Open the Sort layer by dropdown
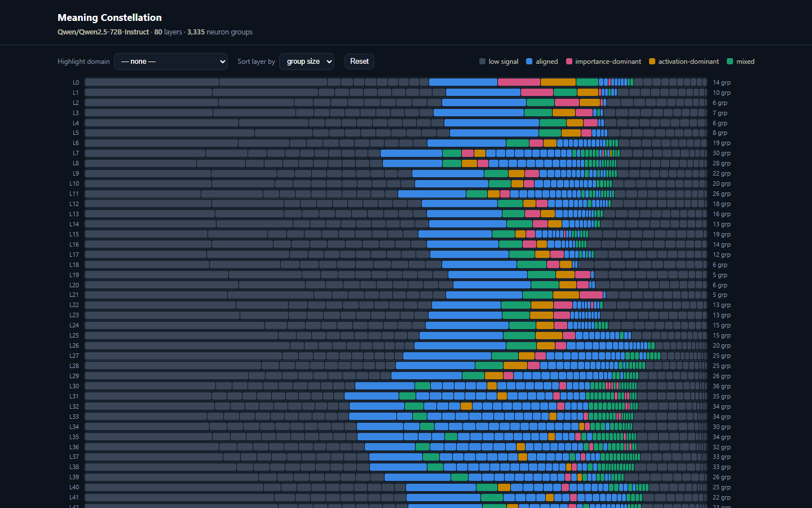The image size is (812, 508). [x=307, y=62]
